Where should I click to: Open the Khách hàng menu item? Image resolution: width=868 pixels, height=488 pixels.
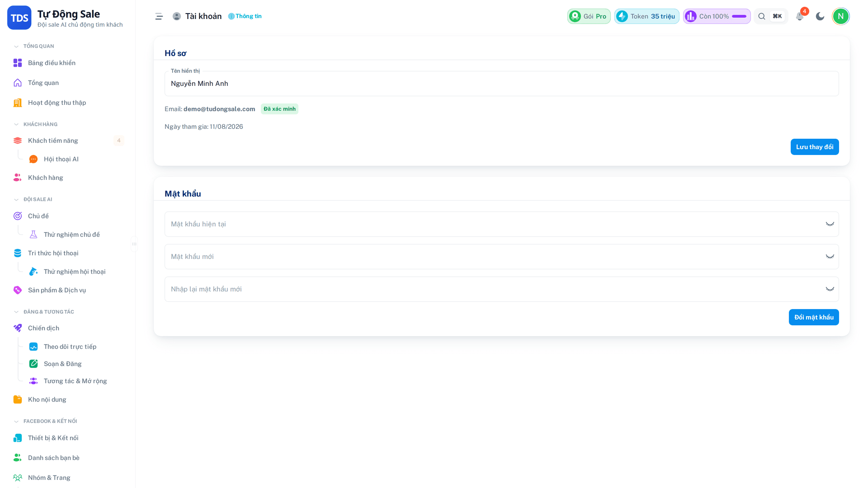pyautogui.click(x=68, y=178)
